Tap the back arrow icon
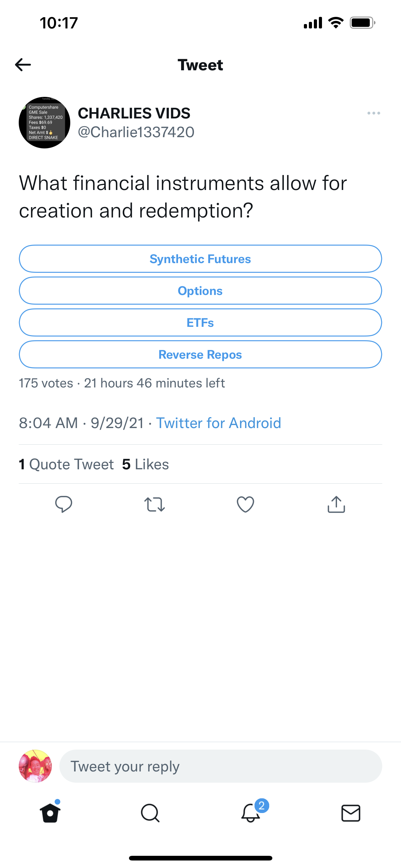This screenshot has height=868, width=401. coord(23,65)
